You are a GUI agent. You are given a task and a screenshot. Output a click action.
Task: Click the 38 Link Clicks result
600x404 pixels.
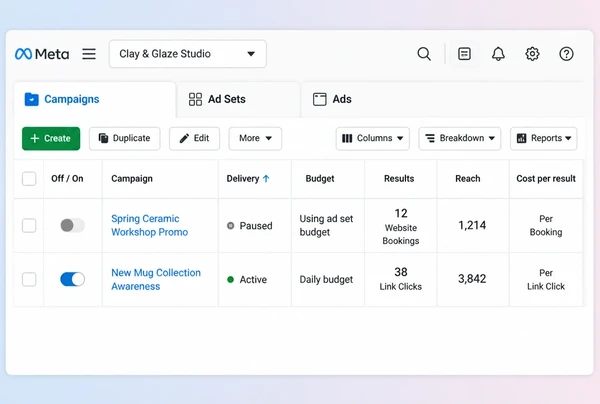(x=401, y=279)
